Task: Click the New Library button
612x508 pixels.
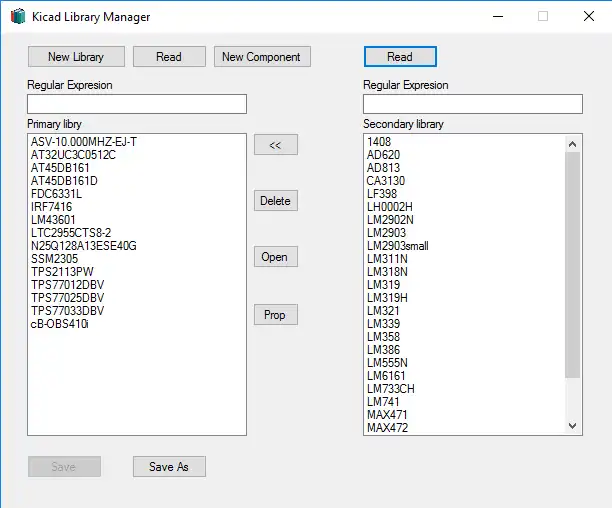Action: (76, 57)
